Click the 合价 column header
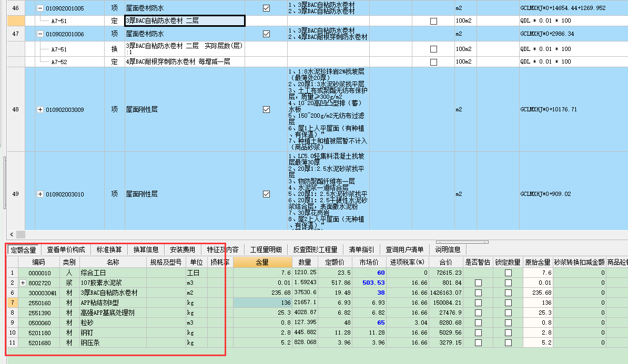This screenshot has height=364, width=628. click(x=446, y=263)
